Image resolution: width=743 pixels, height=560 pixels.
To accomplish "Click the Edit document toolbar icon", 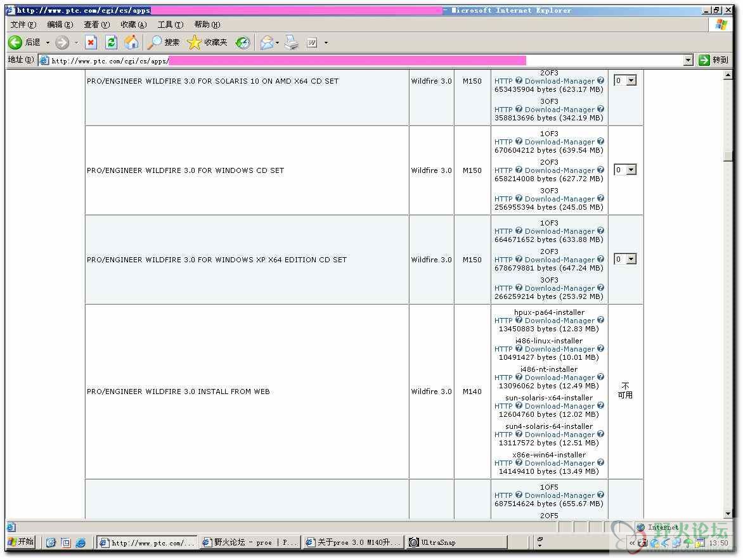I will pyautogui.click(x=312, y=42).
